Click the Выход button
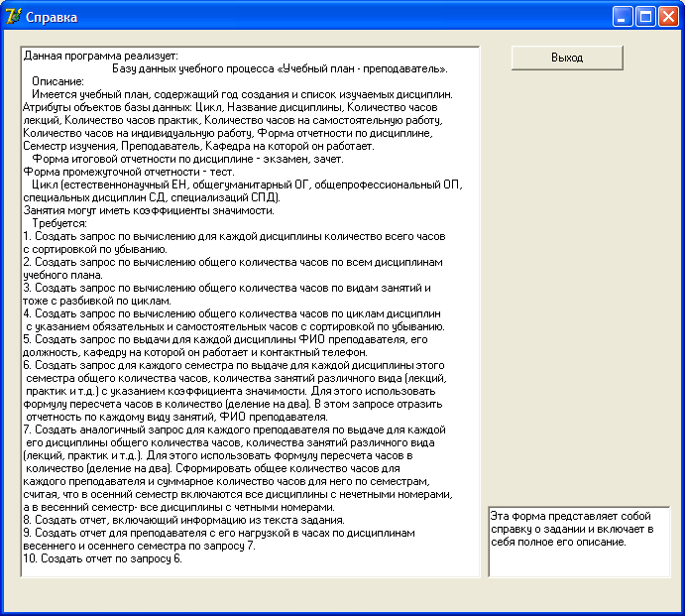The width and height of the screenshot is (685, 616). (567, 58)
